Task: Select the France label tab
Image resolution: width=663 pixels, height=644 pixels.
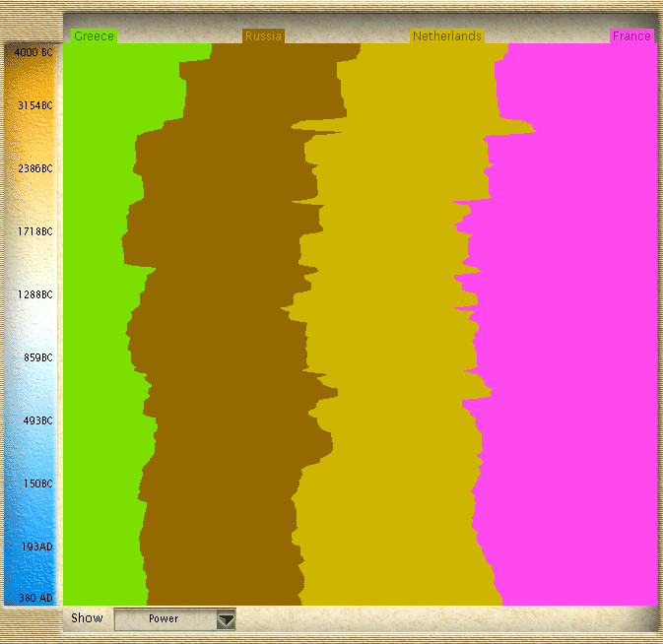Action: [631, 36]
